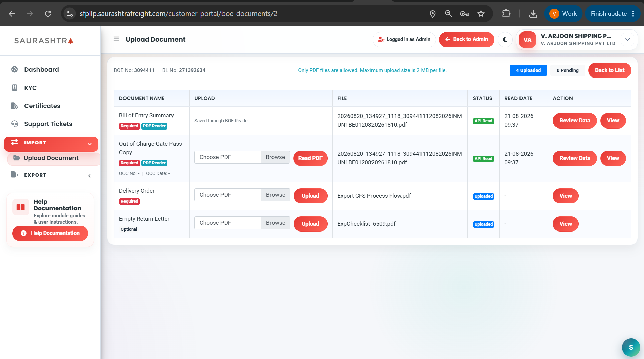Open the saved passwords key icon
644x359 pixels.
[465, 14]
